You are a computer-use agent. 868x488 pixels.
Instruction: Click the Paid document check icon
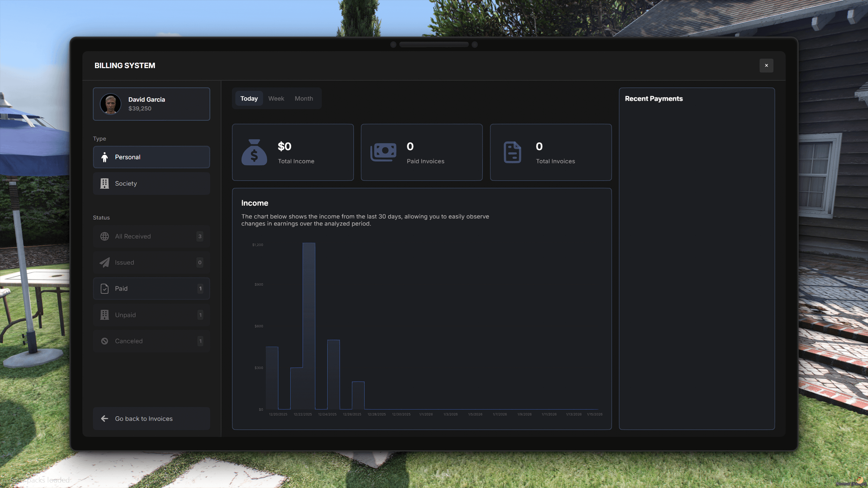click(104, 288)
